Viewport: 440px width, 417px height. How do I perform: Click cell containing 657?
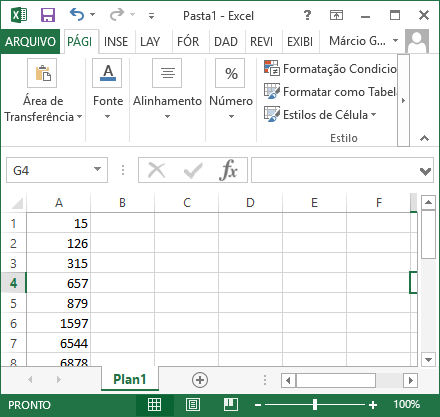point(59,283)
